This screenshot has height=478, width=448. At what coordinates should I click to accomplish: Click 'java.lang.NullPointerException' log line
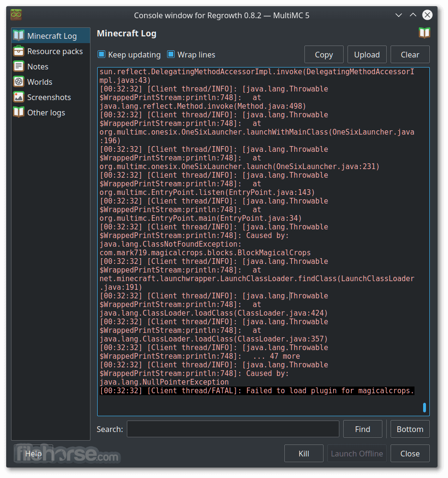164,382
